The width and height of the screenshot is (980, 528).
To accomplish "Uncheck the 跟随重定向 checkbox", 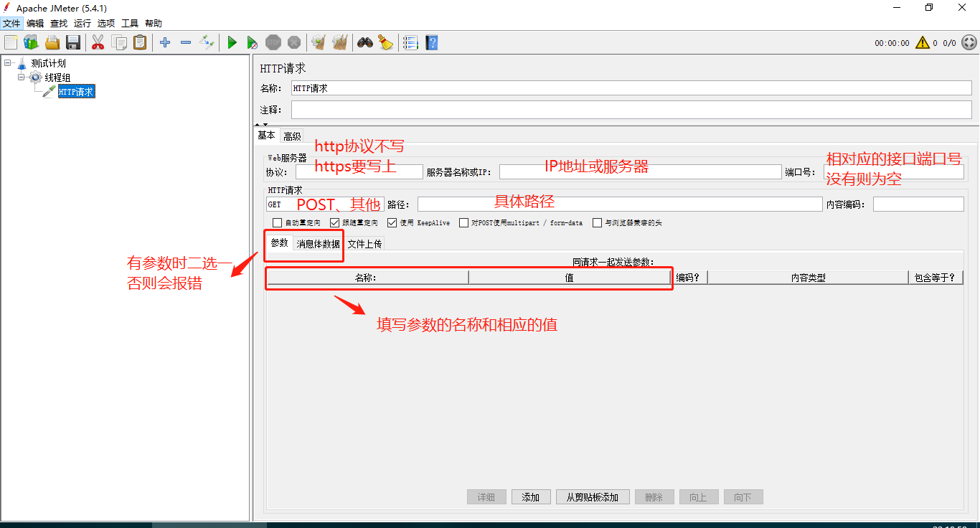I will click(x=334, y=223).
